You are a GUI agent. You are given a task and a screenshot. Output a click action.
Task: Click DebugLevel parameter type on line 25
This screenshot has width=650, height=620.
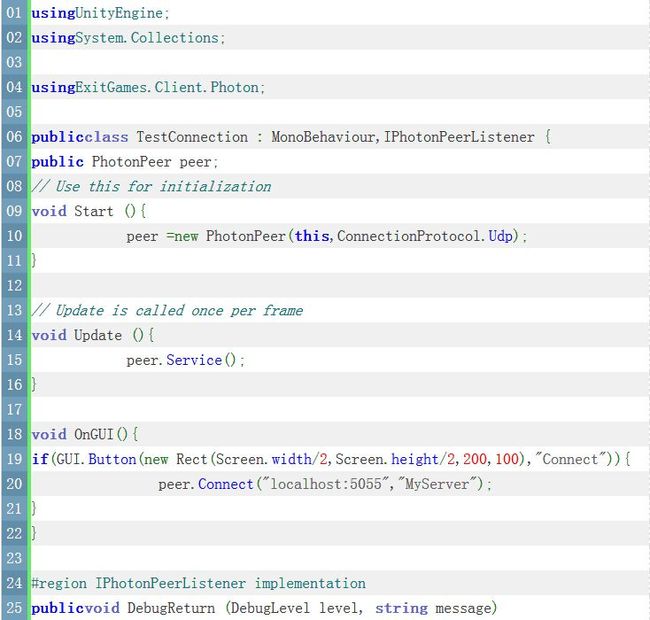(x=270, y=608)
